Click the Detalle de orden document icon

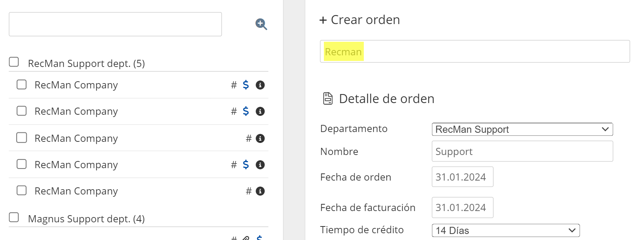click(x=328, y=99)
